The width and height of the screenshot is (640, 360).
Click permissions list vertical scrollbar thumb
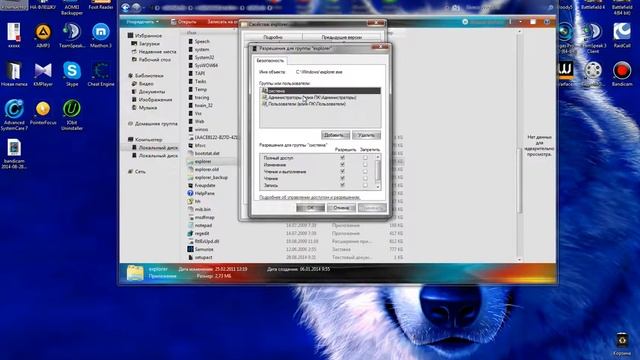point(378,170)
